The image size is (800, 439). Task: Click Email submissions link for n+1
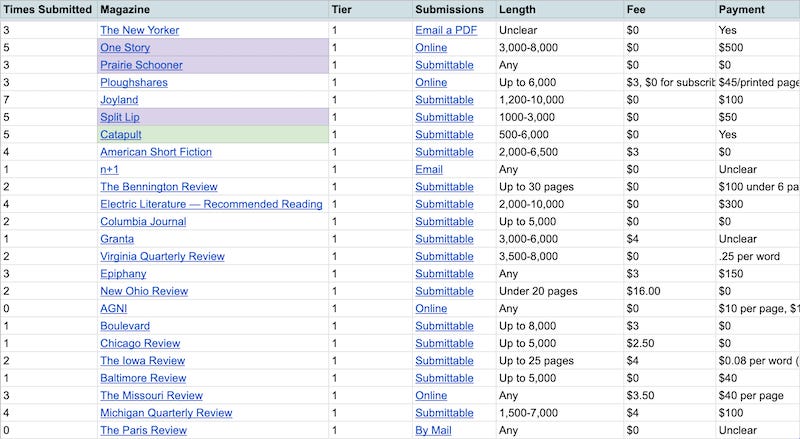coord(429,169)
